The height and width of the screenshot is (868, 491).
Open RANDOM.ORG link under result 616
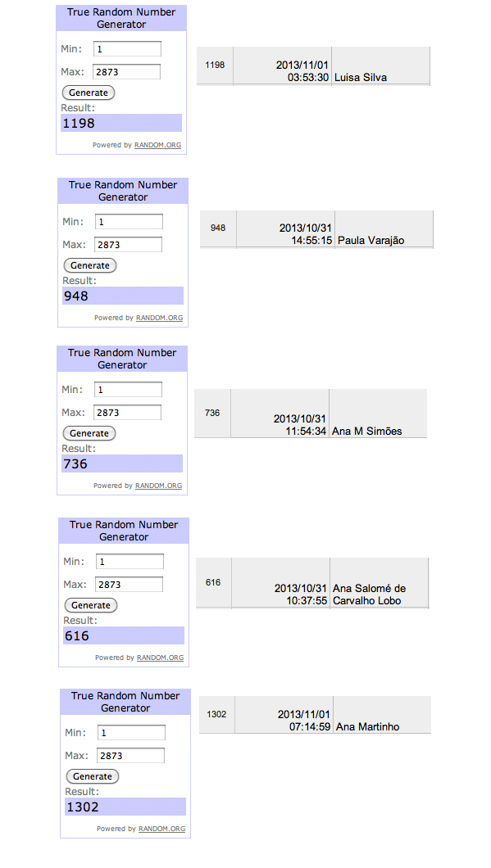[x=160, y=658]
